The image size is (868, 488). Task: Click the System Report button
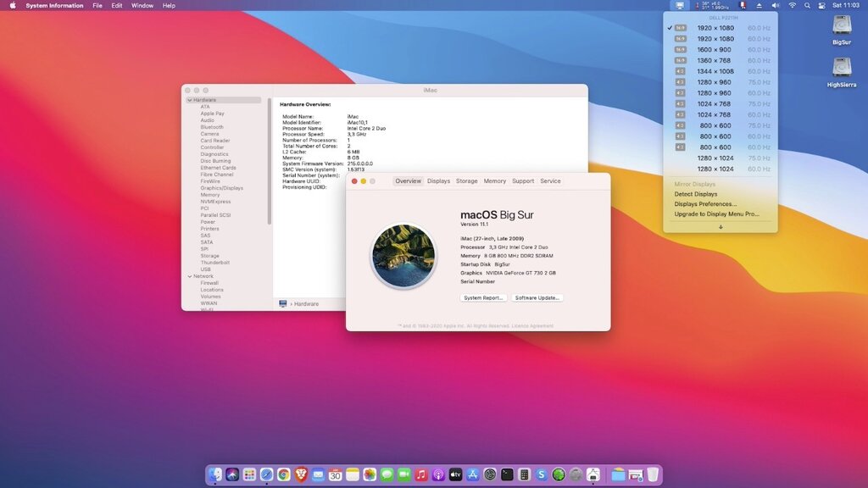click(483, 298)
